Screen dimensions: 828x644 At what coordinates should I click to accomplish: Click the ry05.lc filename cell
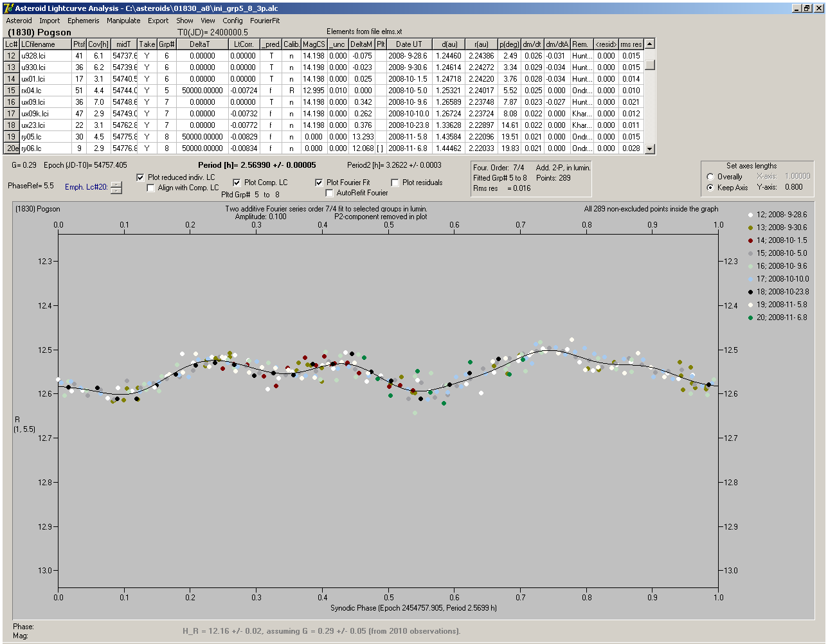[45, 137]
